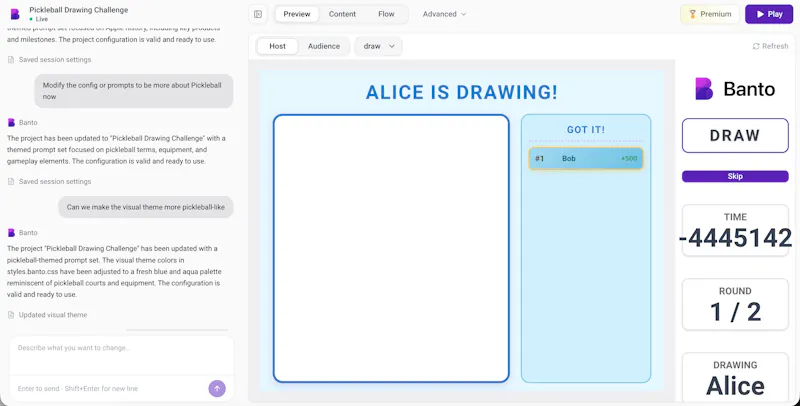Click the DRAWING Alice card
The width and height of the screenshot is (800, 406).
(735, 377)
